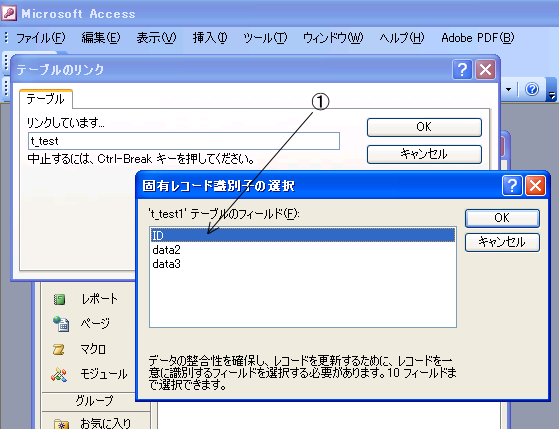Screen dimensions: 559x429
Task: Close the 固有レコード識別子の選択 dialog
Action: [x=535, y=185]
